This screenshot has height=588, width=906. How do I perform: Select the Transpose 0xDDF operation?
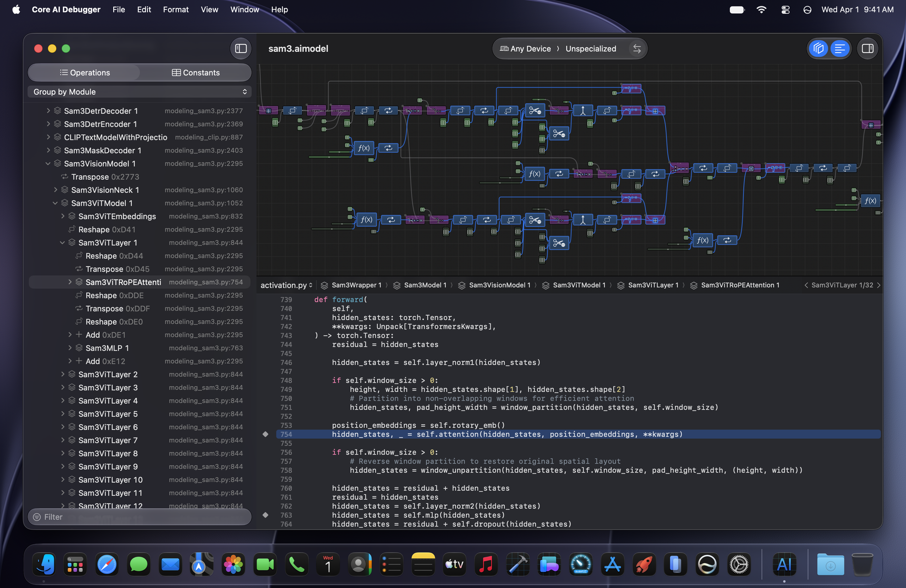(117, 309)
